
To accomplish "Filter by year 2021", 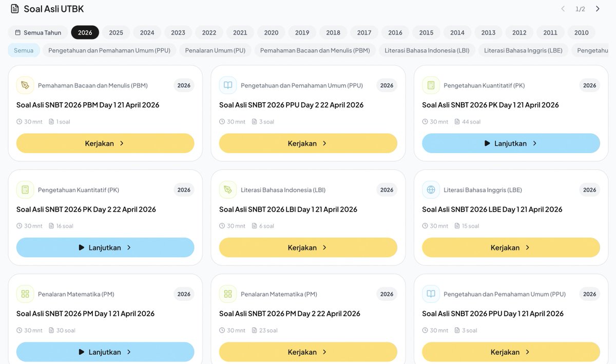I will pyautogui.click(x=240, y=32).
